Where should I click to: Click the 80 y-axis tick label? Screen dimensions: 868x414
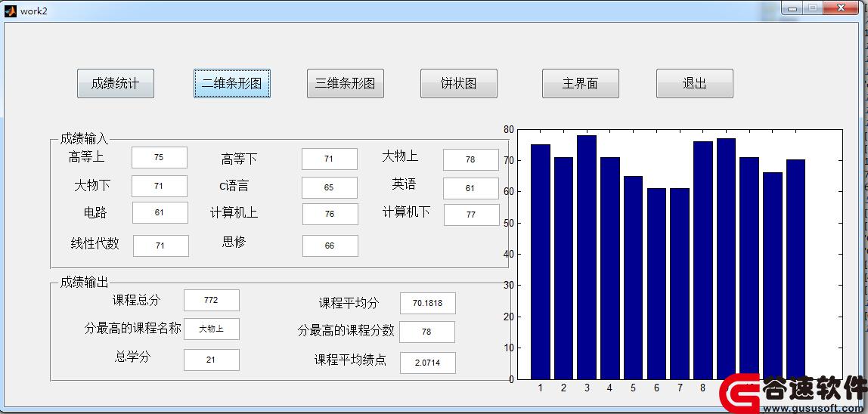509,129
